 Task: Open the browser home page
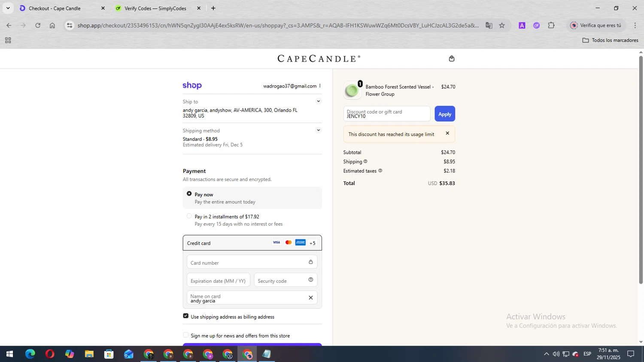coord(52,25)
